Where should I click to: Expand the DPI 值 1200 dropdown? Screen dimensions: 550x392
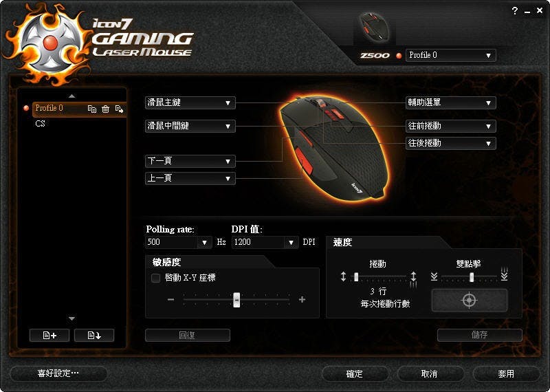point(265,242)
